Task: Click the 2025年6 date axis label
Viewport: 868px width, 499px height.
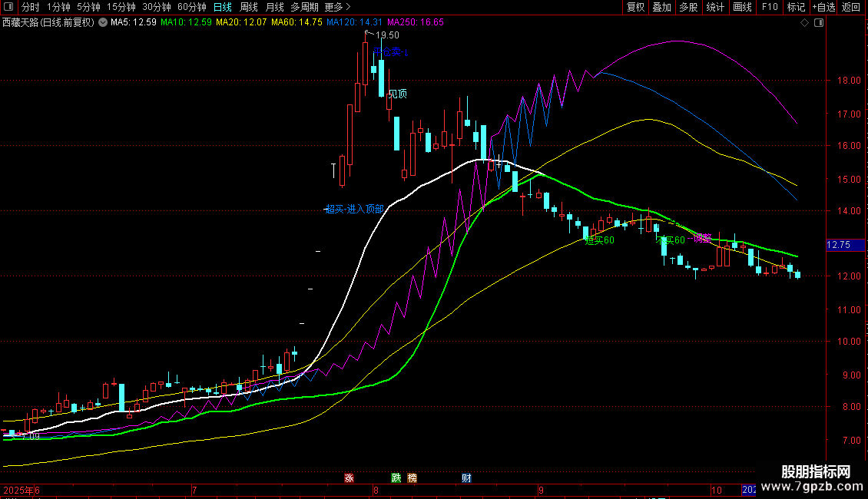Action: (21, 490)
